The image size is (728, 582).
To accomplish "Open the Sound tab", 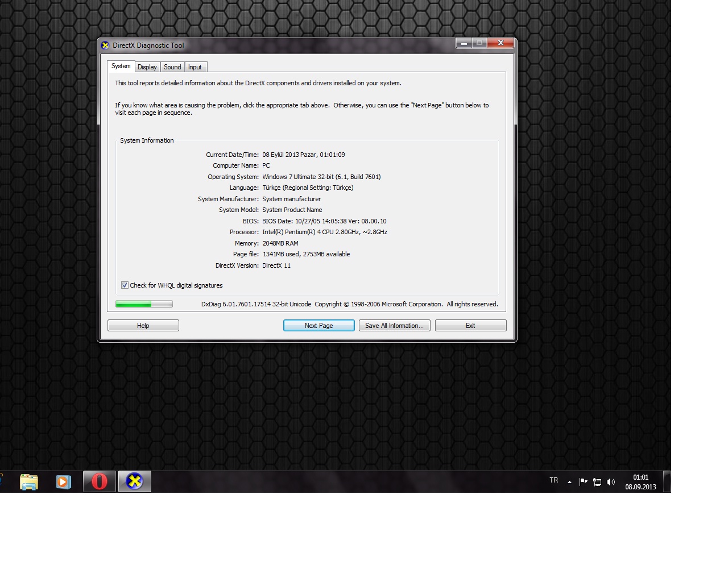I will pyautogui.click(x=172, y=67).
